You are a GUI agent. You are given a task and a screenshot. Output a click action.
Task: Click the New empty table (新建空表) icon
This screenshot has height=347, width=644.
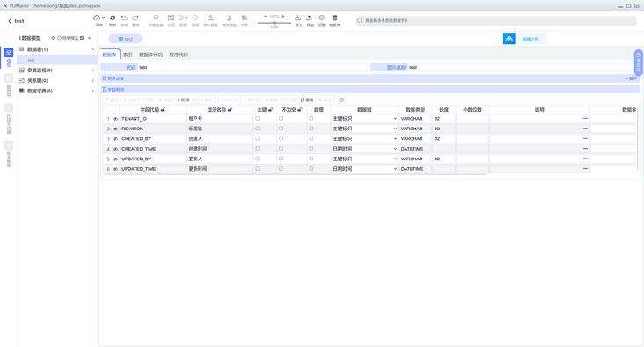pos(156,18)
